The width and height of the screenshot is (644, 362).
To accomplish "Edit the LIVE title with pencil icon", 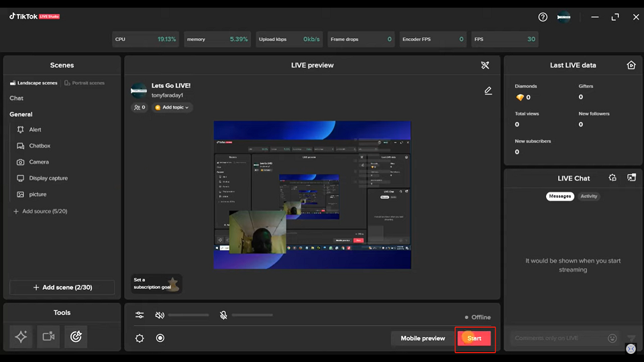I will 488,90.
